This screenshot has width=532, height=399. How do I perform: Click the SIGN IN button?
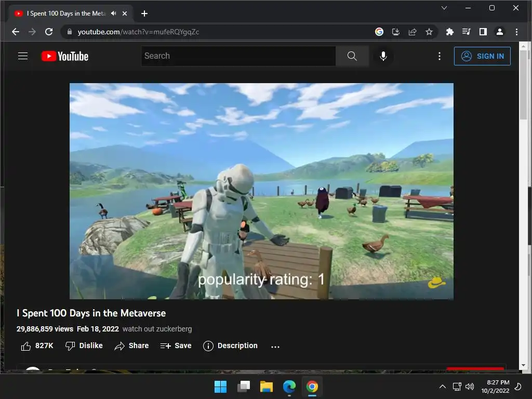point(482,56)
